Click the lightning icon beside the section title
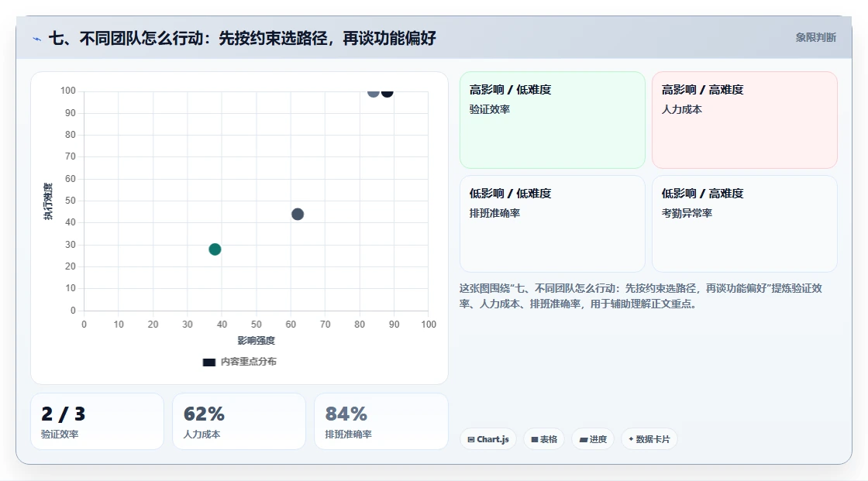This screenshot has width=868, height=481. pos(36,39)
